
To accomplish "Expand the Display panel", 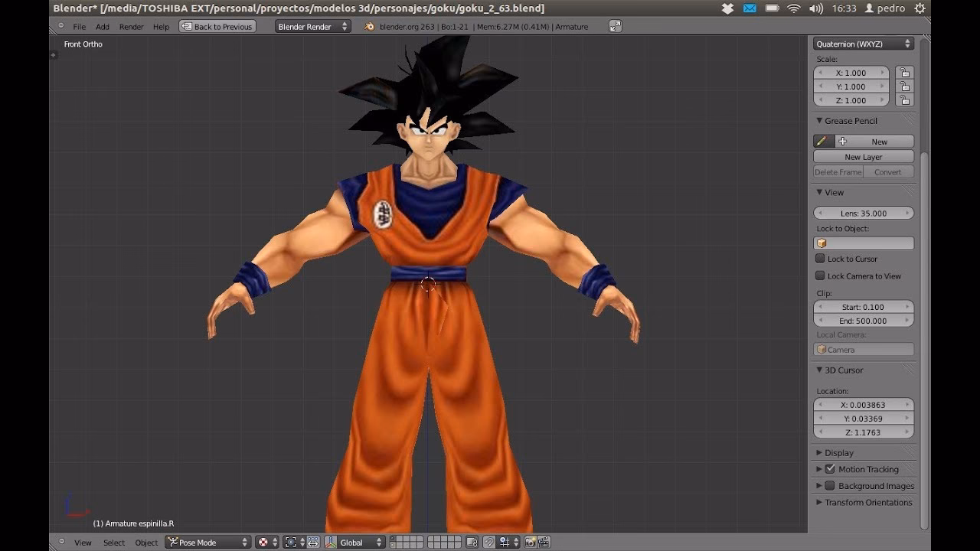I will (819, 453).
